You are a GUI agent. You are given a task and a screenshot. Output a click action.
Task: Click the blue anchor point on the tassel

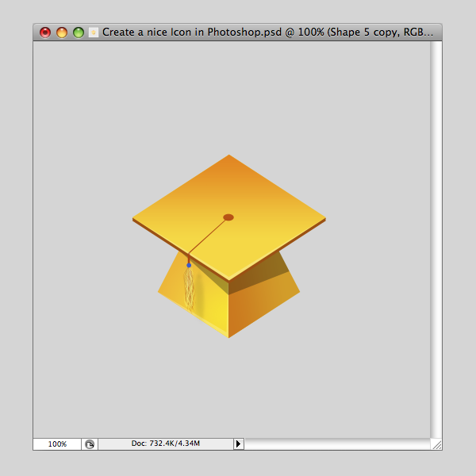(x=189, y=265)
